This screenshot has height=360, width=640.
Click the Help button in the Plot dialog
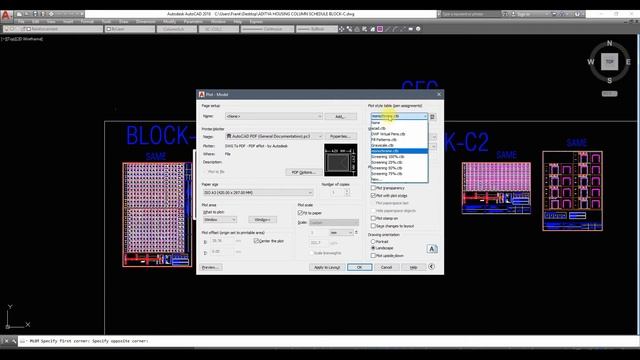coord(413,267)
